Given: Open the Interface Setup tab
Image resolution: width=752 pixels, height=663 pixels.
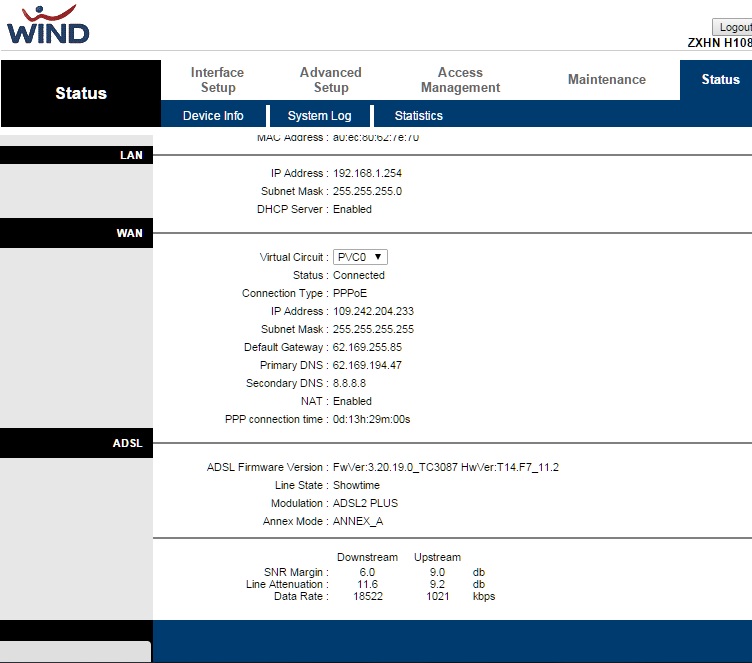Looking at the screenshot, I should click(x=217, y=80).
